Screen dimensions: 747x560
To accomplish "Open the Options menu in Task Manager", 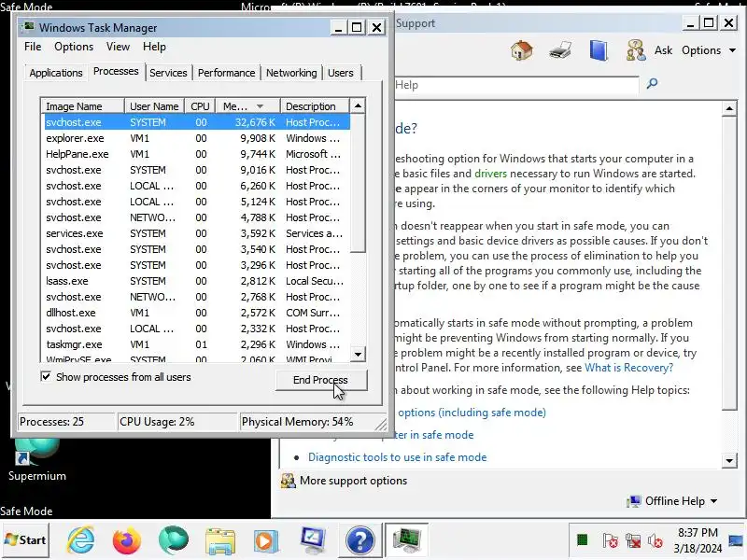I will click(74, 47).
